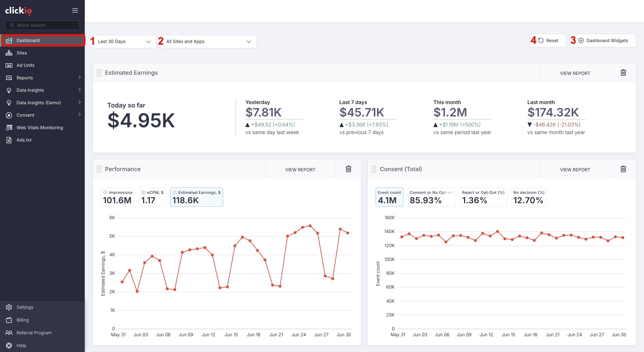Select the No decision (%) metric tile
644x352 pixels.
529,197
